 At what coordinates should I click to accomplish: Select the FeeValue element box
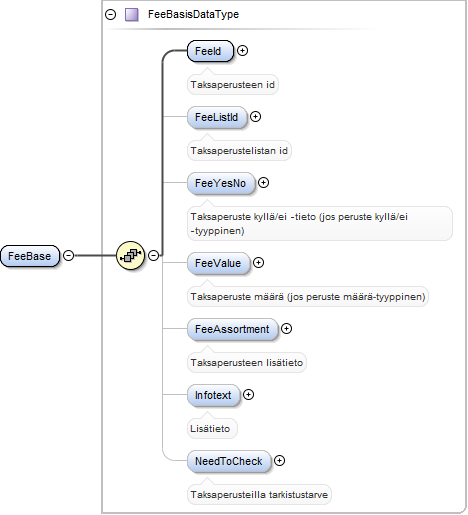click(x=218, y=263)
